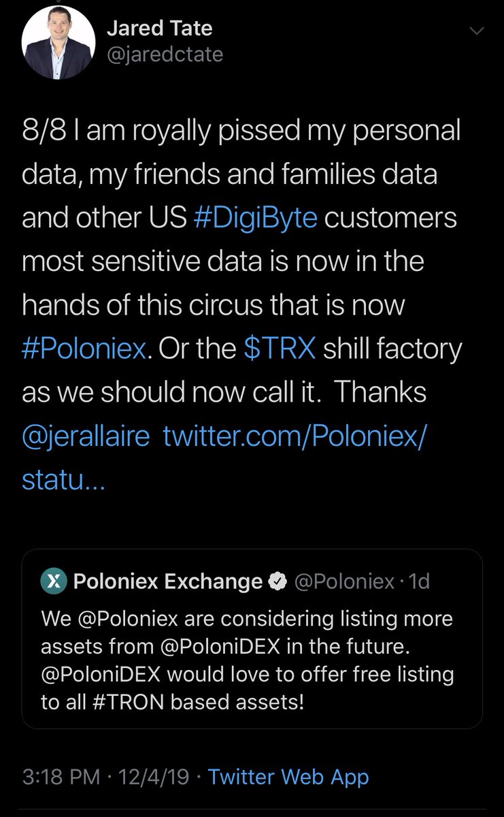Tap the $TRX cashtag

point(280,348)
